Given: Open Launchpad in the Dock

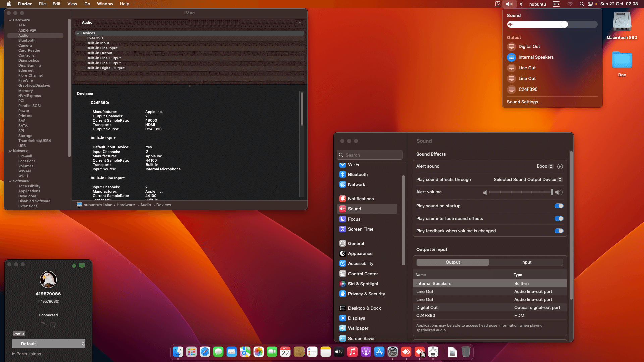Looking at the screenshot, I should click(x=192, y=352).
